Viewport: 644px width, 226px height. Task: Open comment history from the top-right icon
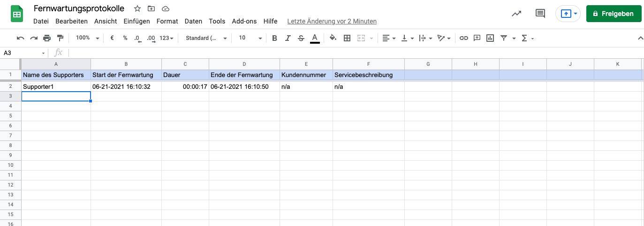pyautogui.click(x=540, y=14)
